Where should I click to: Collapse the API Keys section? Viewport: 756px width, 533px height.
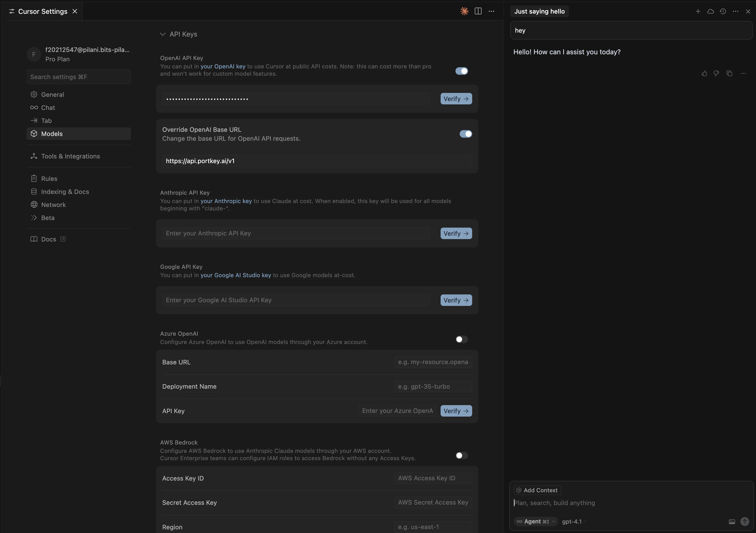[x=163, y=34]
